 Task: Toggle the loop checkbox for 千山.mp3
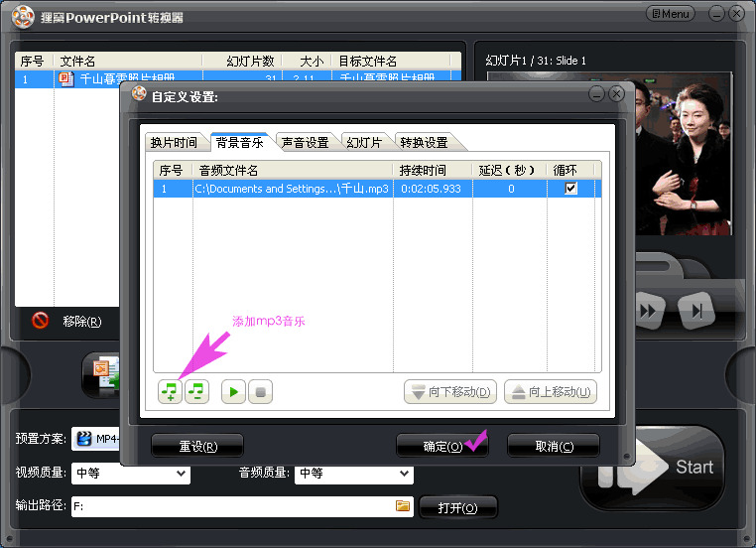[x=570, y=189]
